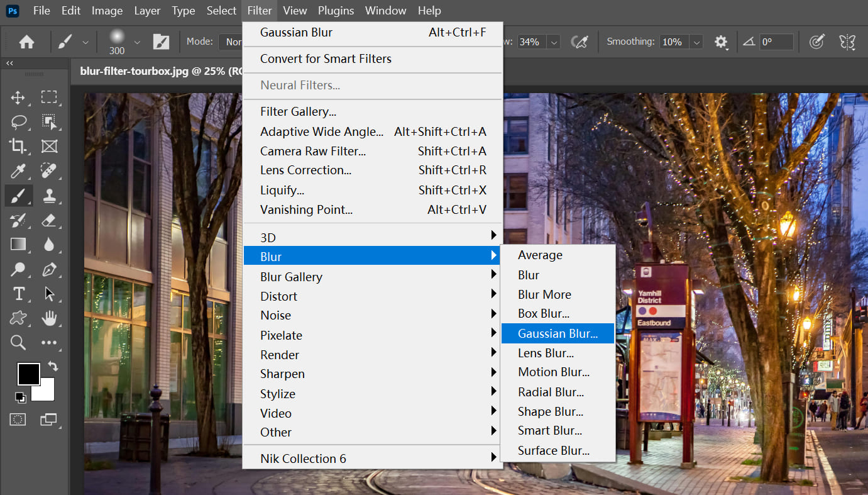
Task: Select the Gradient tool
Action: 18,245
